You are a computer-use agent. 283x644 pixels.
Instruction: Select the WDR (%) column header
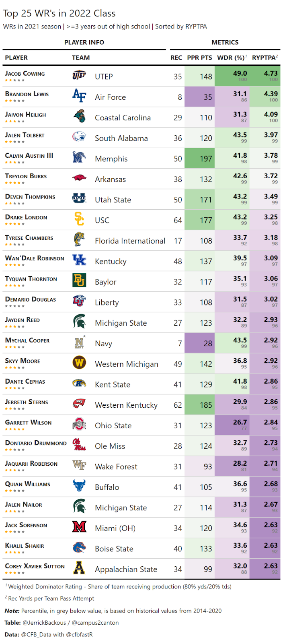coord(232,58)
